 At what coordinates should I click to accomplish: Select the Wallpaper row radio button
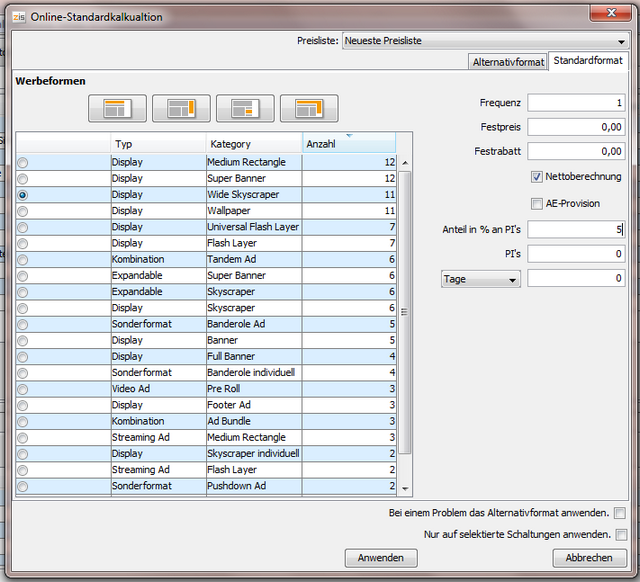point(23,211)
